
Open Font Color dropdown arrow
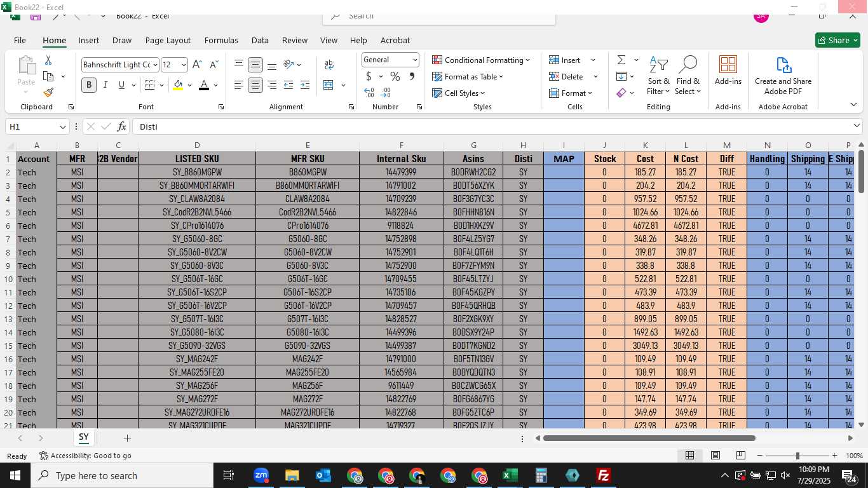(215, 85)
